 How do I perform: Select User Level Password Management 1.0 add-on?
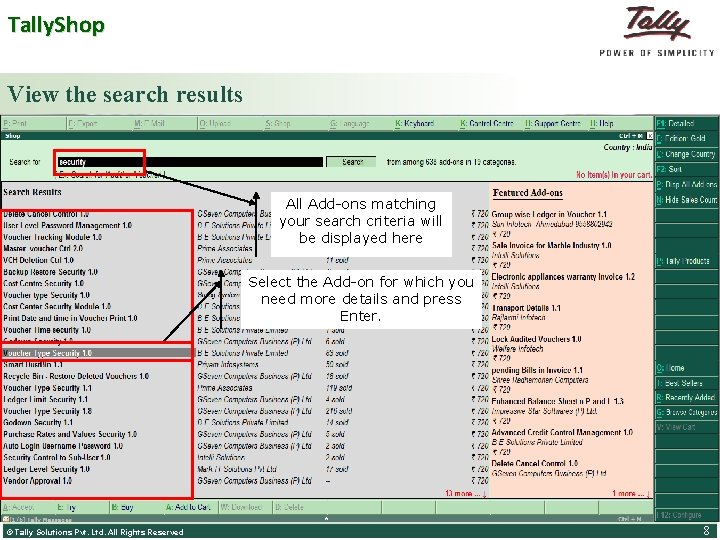click(68, 226)
